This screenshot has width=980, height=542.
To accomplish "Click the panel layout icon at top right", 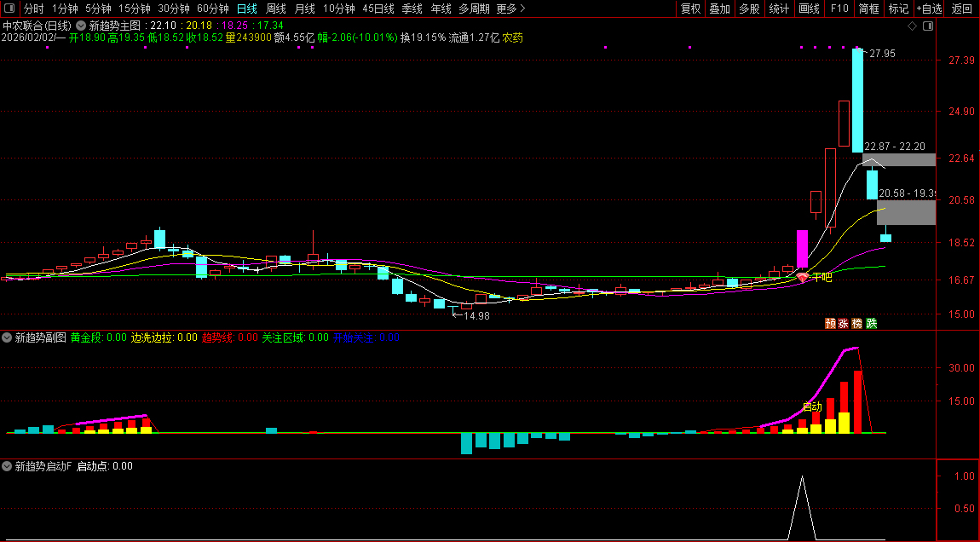I will (928, 26).
